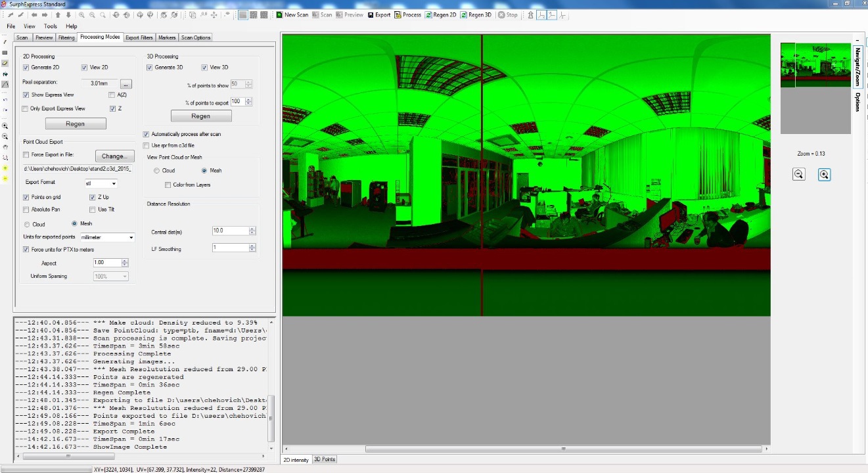868x473 pixels.
Task: Click the Central dist spinner arrows
Action: (252, 231)
